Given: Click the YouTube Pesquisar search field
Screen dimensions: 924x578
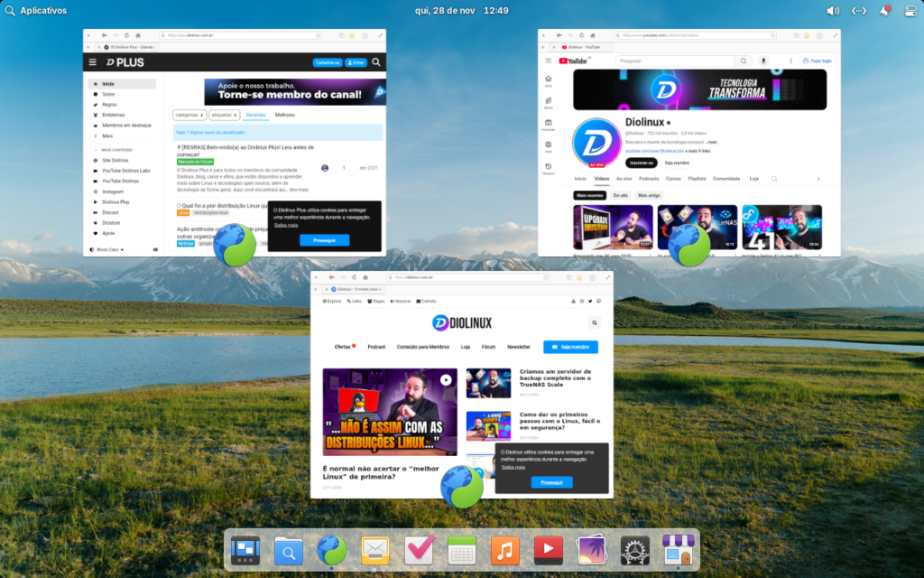Looking at the screenshot, I should pos(675,61).
